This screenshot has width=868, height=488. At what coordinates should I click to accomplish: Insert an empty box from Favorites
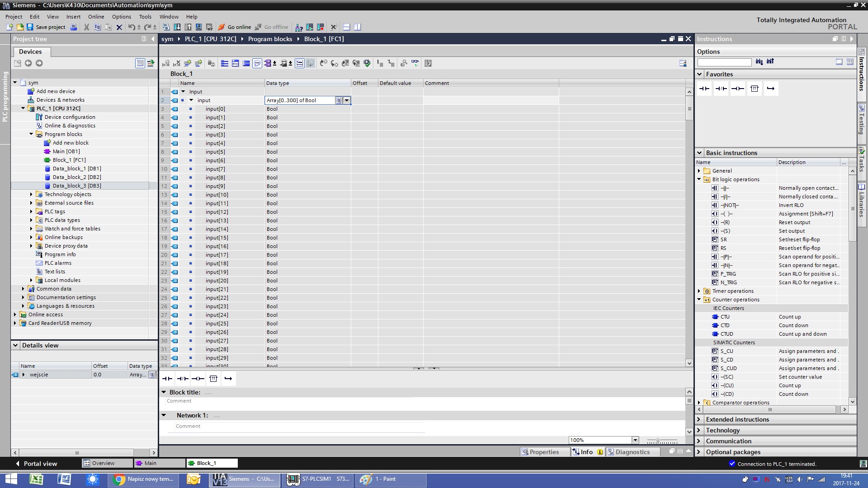754,89
